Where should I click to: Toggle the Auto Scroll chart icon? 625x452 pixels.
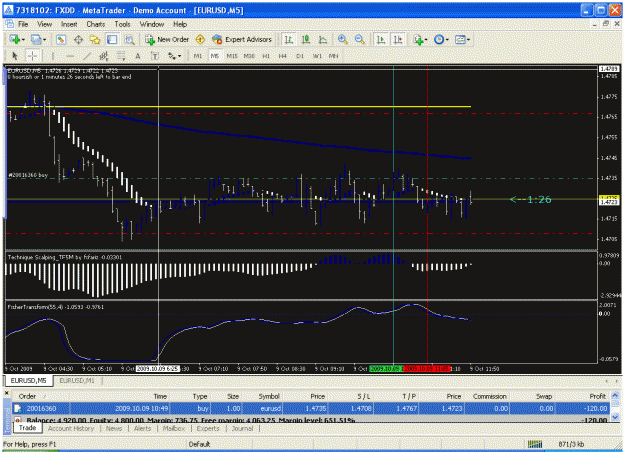point(381,39)
